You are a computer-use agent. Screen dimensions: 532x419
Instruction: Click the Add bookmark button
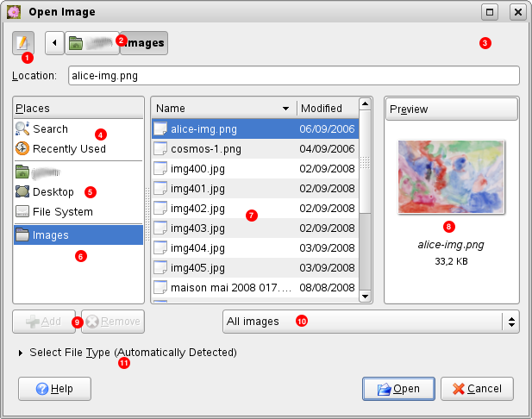point(44,322)
